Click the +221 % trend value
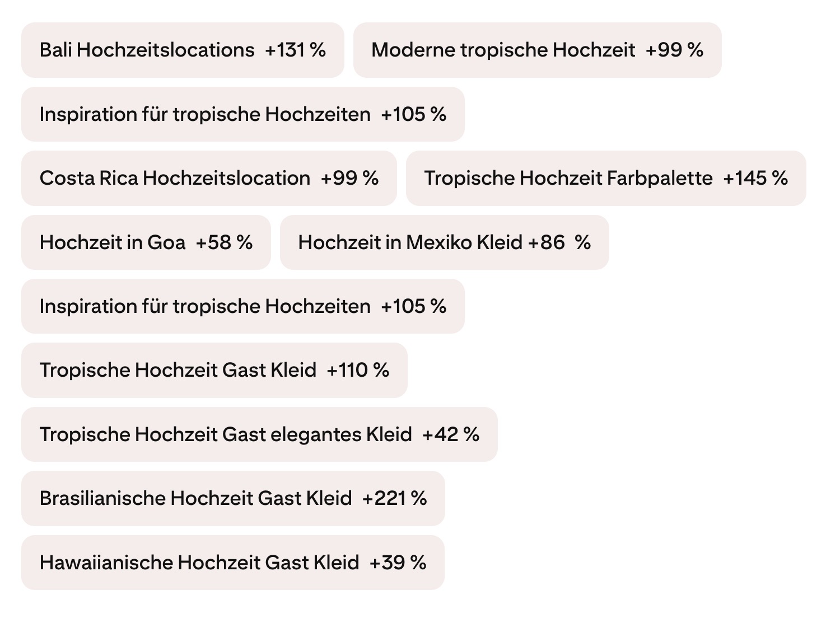 (395, 498)
